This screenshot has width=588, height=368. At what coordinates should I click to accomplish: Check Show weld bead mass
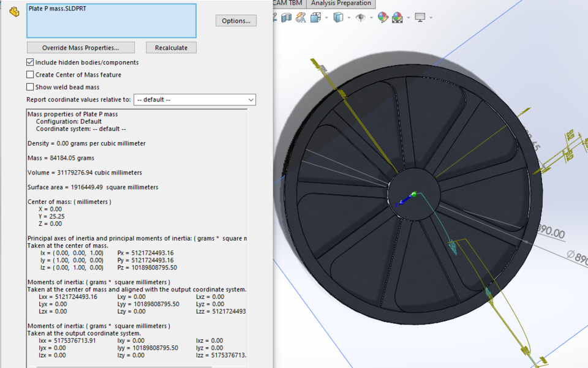tap(29, 86)
